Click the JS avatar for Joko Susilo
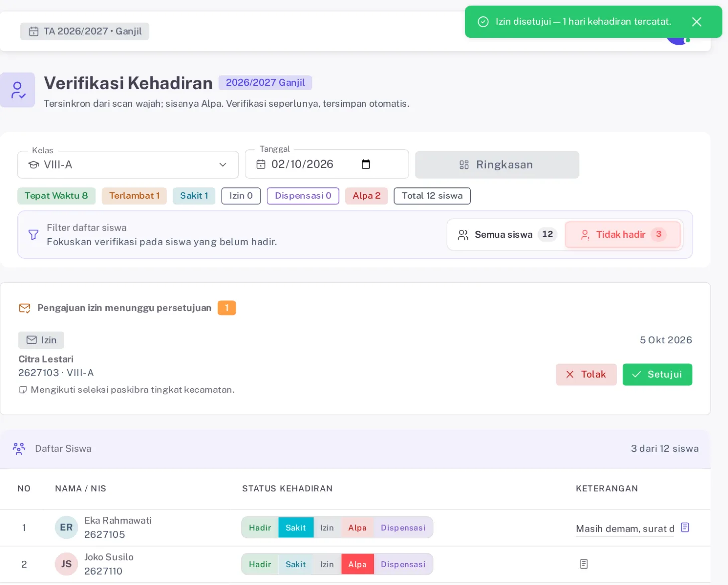 (x=66, y=564)
